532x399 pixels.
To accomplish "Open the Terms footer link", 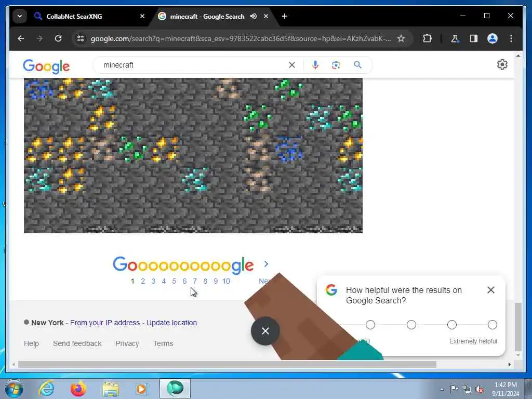I will point(163,343).
